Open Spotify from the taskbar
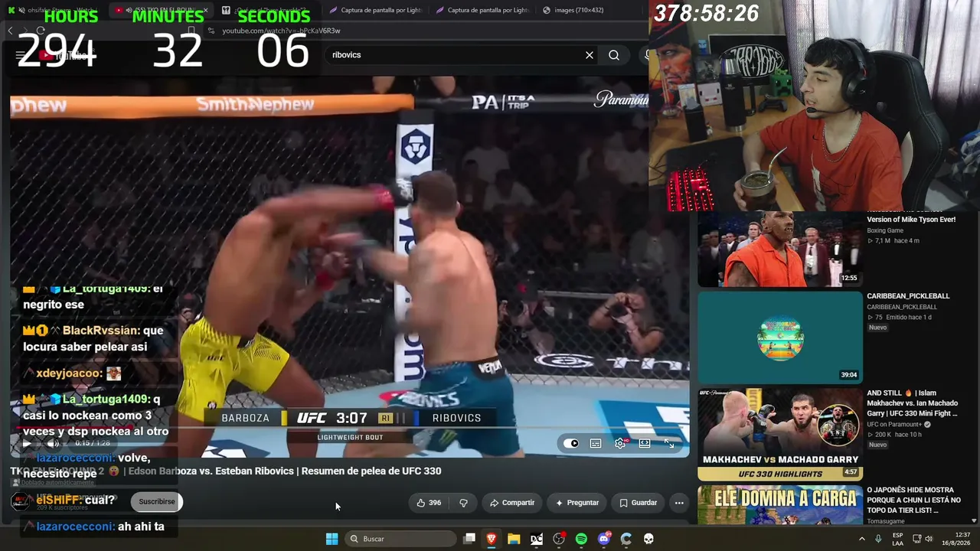This screenshot has width=980, height=551. click(x=581, y=539)
